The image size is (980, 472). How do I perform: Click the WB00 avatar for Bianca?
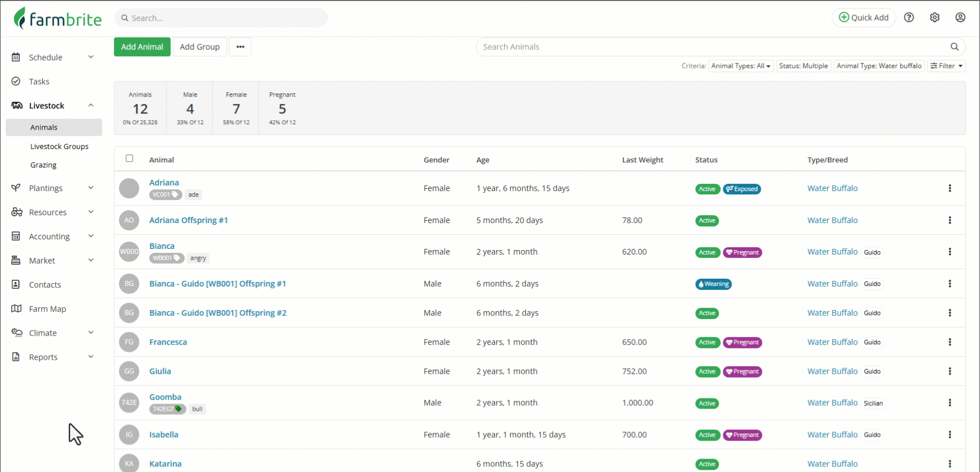tap(129, 252)
